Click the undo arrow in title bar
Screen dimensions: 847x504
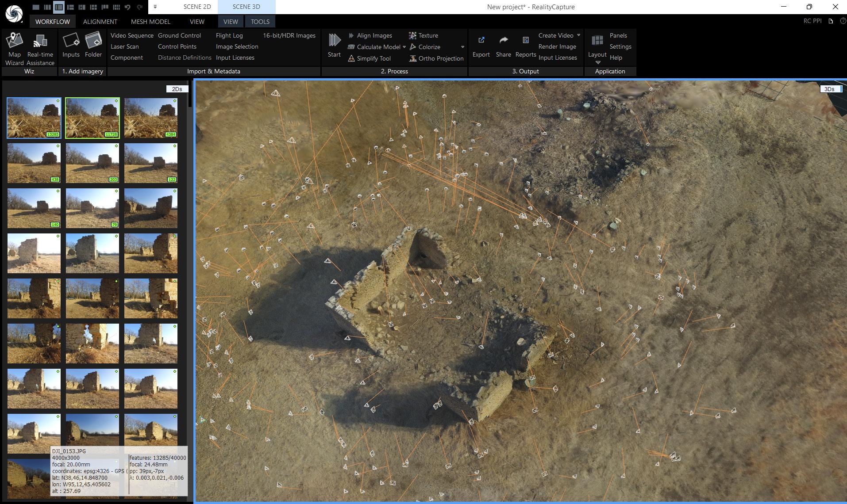point(128,7)
